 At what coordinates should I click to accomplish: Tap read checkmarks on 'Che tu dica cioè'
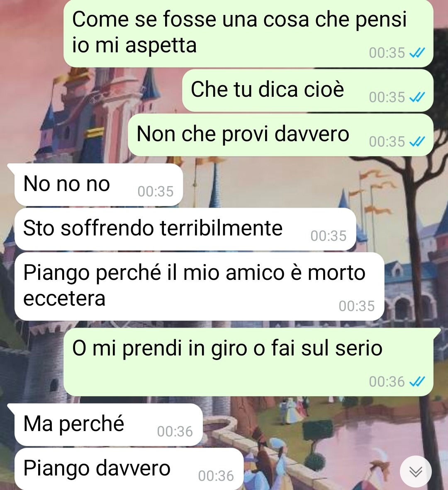[x=417, y=97]
